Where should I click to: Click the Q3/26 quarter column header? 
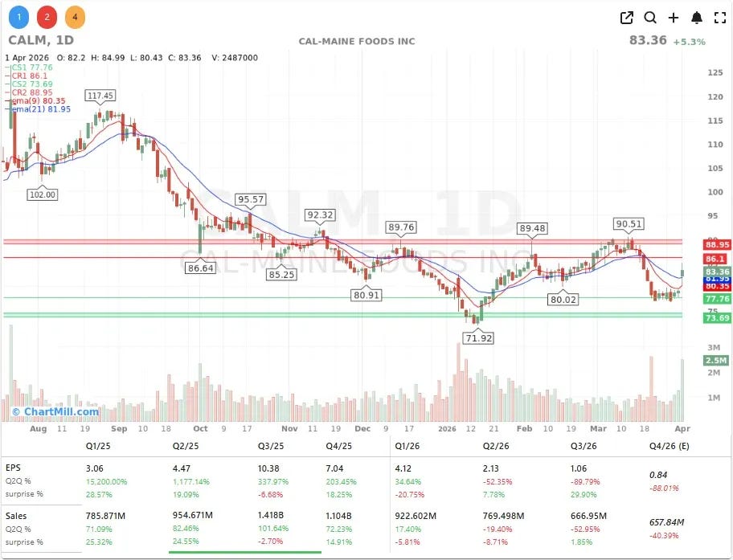584,446
